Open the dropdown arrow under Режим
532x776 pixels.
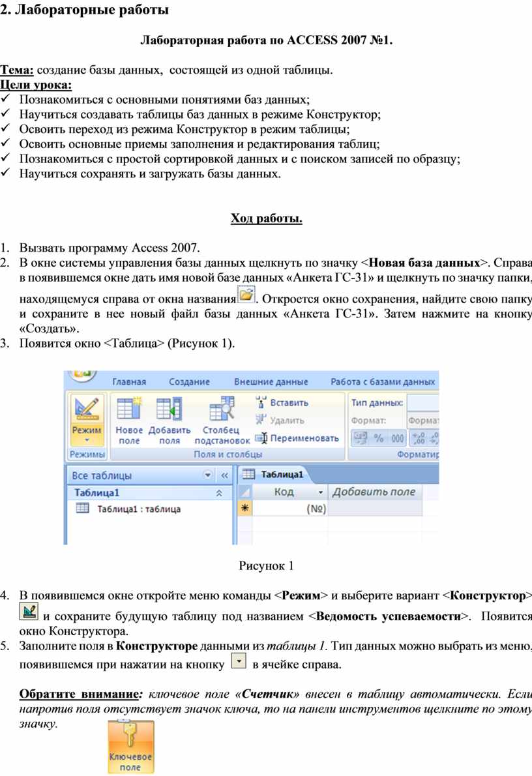tap(87, 440)
